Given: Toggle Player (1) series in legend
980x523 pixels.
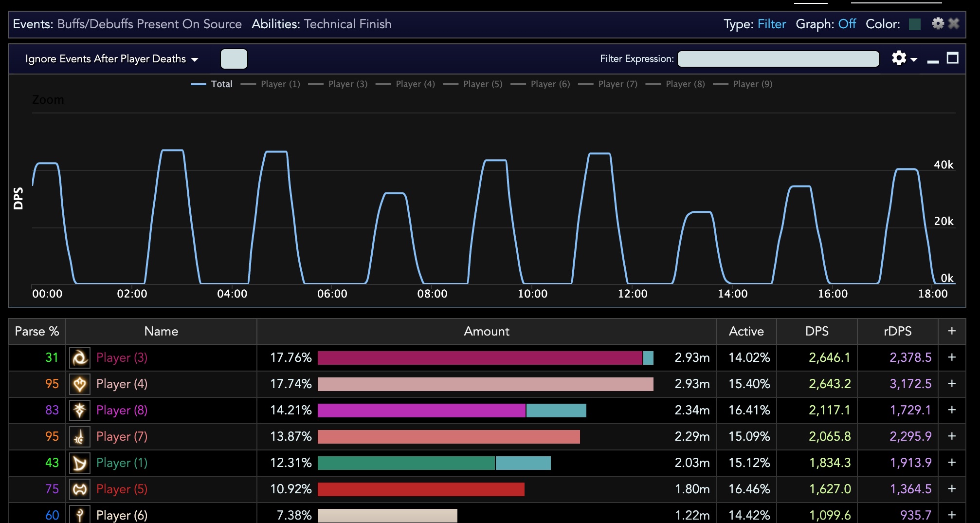Looking at the screenshot, I should pyautogui.click(x=271, y=84).
